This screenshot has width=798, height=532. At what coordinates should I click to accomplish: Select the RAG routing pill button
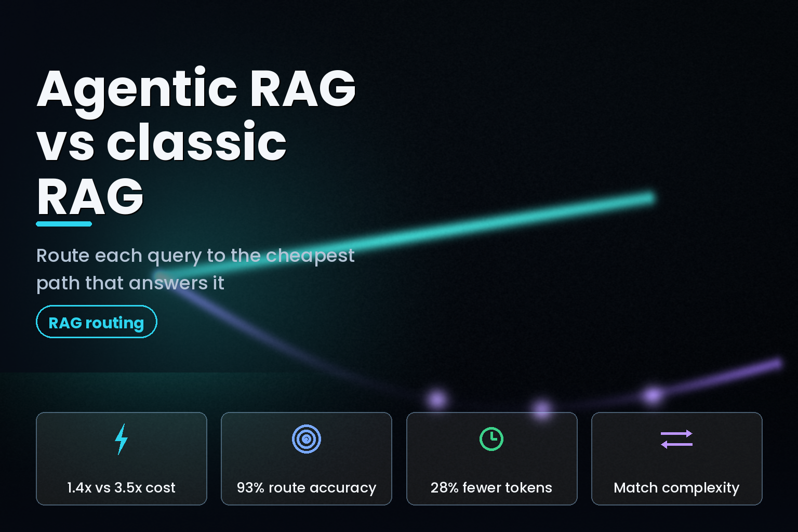(97, 322)
